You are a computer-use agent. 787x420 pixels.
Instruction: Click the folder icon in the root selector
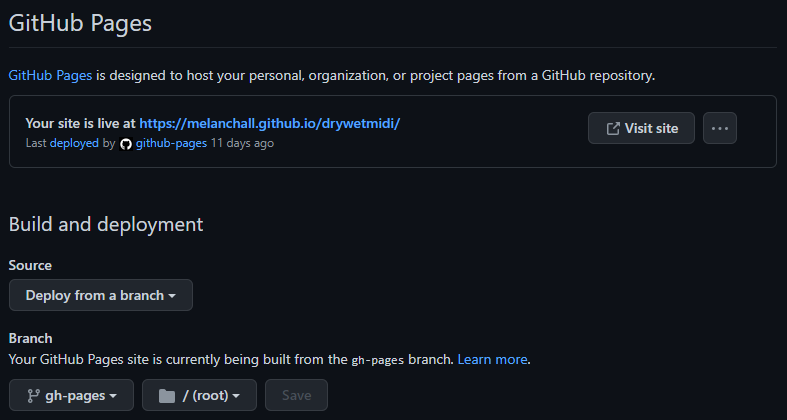click(x=166, y=395)
